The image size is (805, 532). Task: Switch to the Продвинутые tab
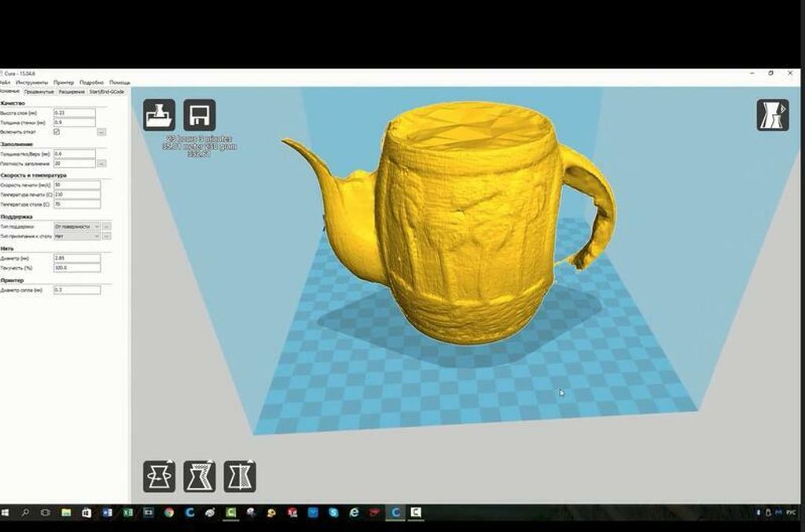[x=39, y=92]
